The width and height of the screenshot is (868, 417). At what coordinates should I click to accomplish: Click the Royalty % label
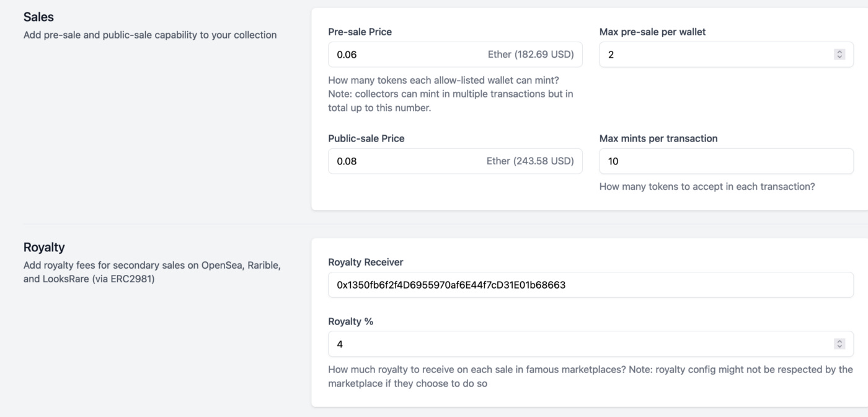pyautogui.click(x=351, y=321)
